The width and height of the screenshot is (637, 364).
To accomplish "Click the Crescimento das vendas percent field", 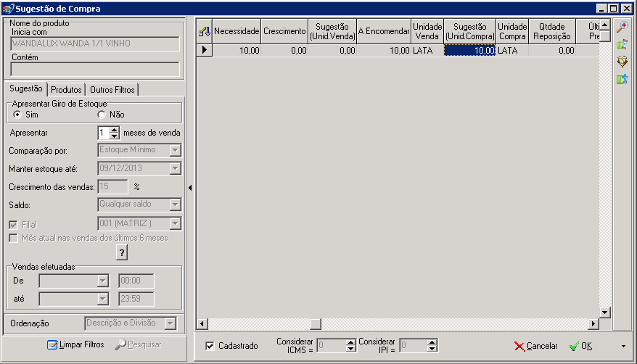I will coord(113,186).
